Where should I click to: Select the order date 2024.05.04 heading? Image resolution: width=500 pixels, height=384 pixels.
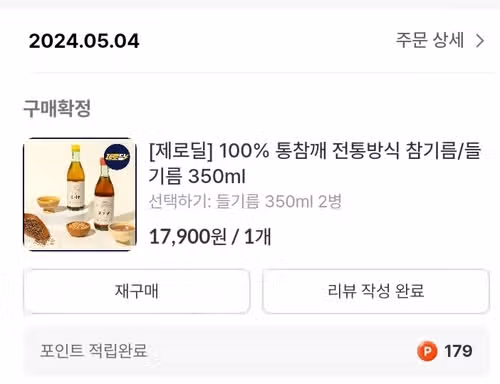pos(84,41)
